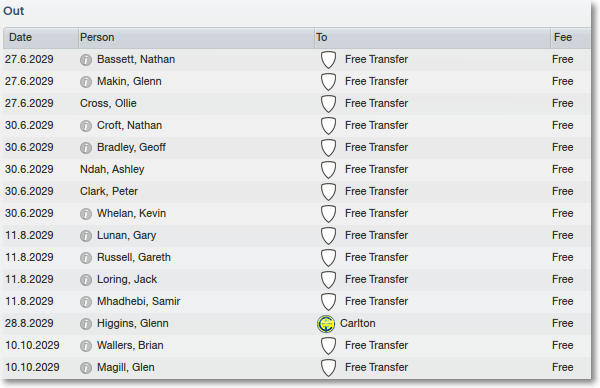600x388 pixels.
Task: Open info icon beside Bassett, Nathan
Action: click(86, 60)
